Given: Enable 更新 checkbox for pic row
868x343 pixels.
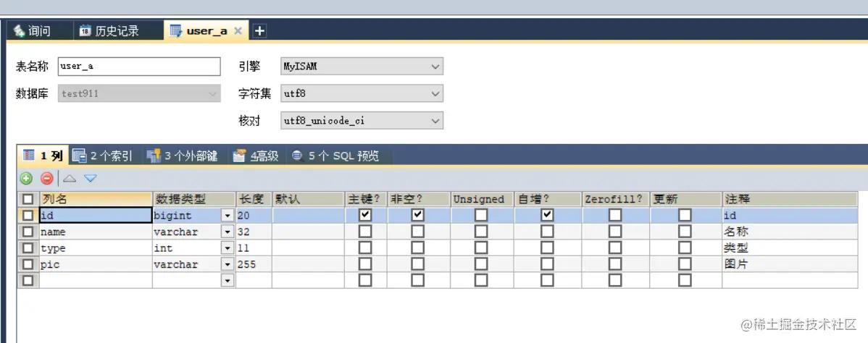Looking at the screenshot, I should [685, 264].
